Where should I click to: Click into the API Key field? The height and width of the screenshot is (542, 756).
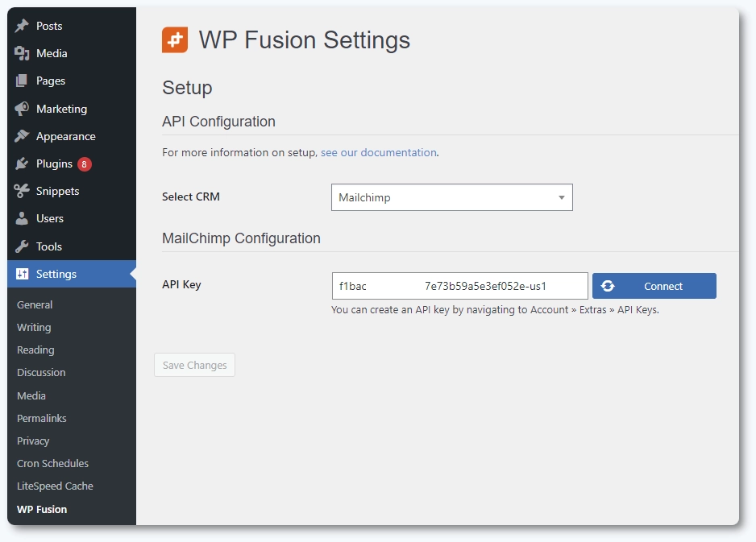pos(459,286)
